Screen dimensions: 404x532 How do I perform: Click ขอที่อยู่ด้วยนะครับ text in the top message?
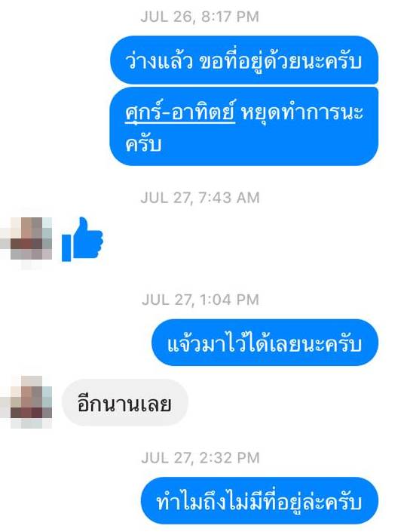pos(280,61)
